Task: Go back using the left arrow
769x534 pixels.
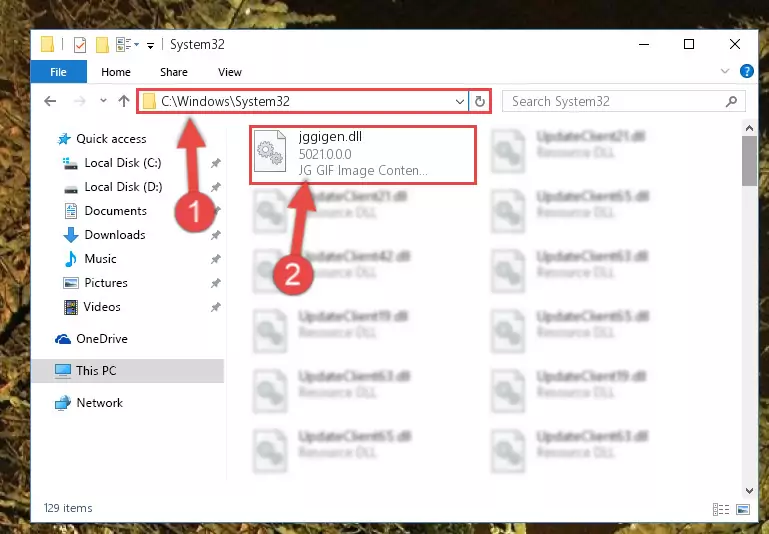Action: (50, 102)
